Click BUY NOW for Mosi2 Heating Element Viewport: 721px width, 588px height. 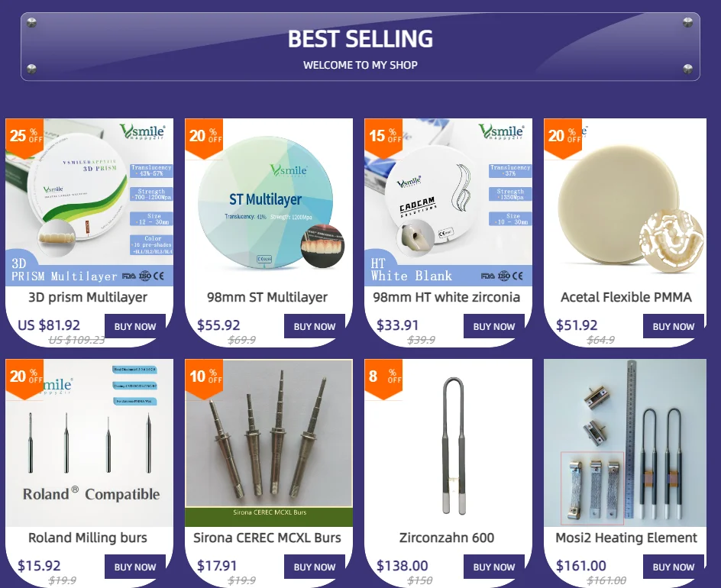point(673,567)
